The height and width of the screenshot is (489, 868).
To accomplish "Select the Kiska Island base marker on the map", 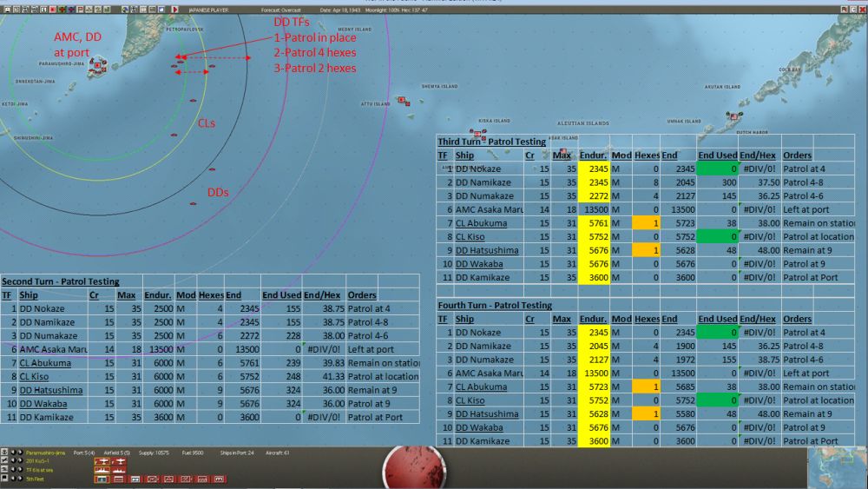I will click(477, 133).
